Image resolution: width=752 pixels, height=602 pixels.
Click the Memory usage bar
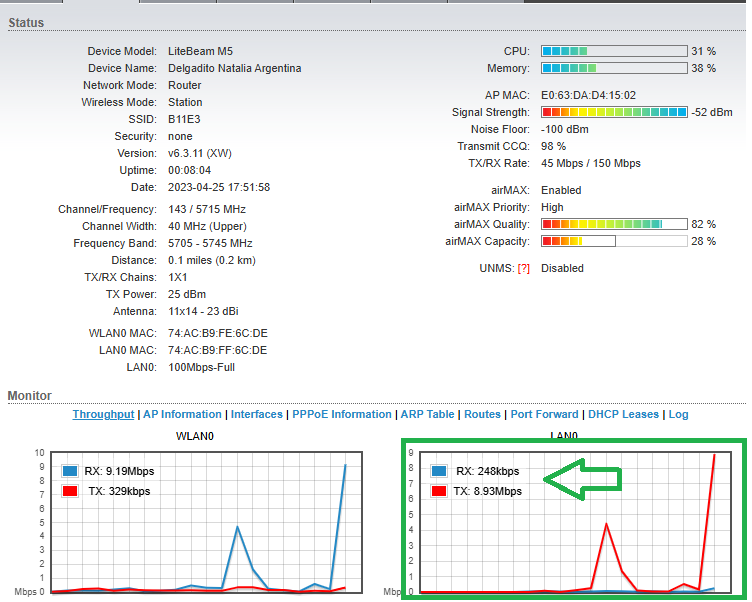coord(614,68)
